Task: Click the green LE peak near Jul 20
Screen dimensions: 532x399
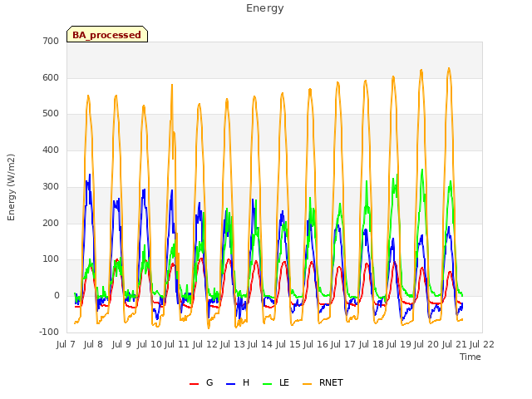Action: (422, 170)
